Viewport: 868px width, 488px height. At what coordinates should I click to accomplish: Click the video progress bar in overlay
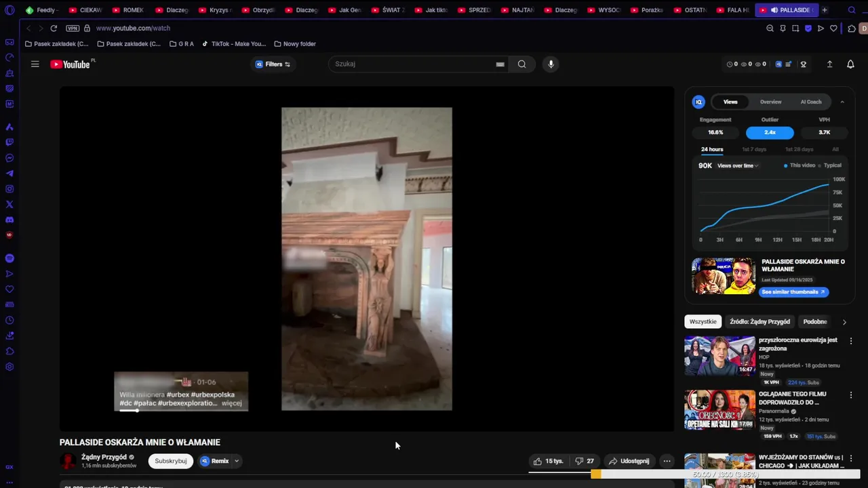click(180, 410)
